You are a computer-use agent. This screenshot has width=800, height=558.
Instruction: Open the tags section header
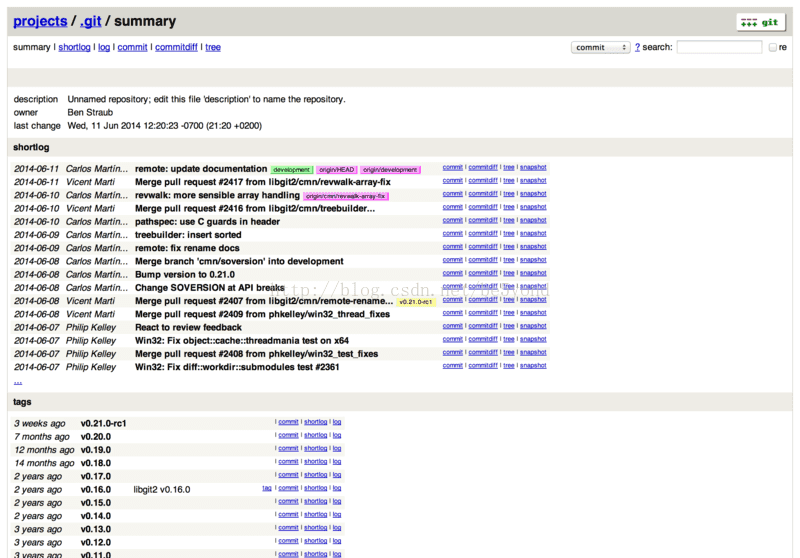click(x=22, y=402)
